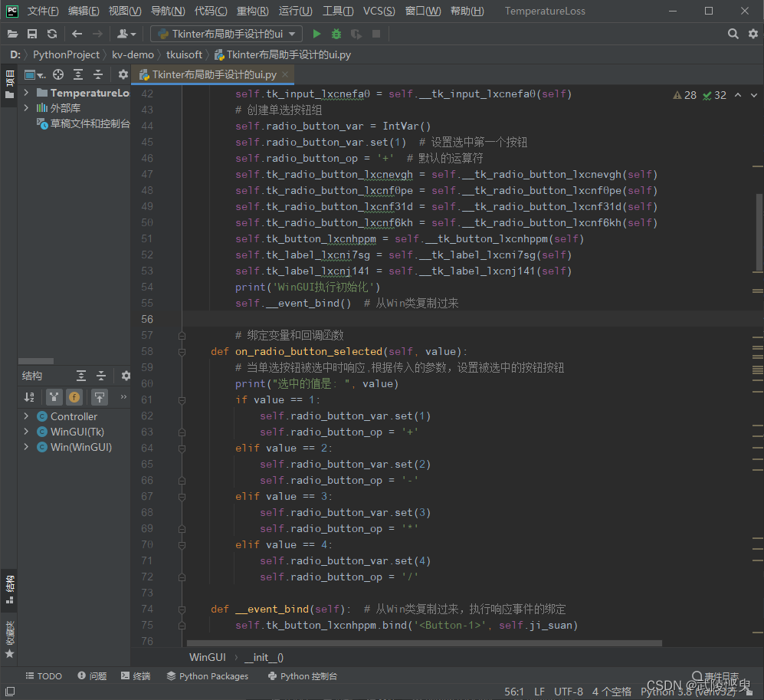Expand the Controller class node

[x=27, y=416]
